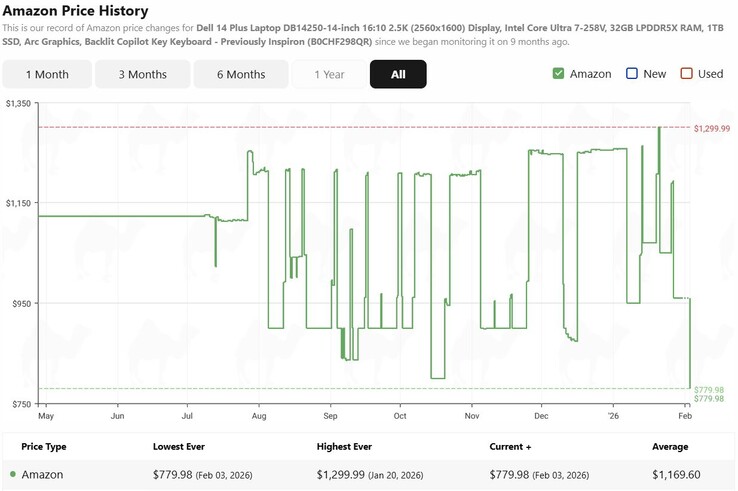Switch to the 3 Months range
Screen dimensions: 738x491
tap(143, 74)
